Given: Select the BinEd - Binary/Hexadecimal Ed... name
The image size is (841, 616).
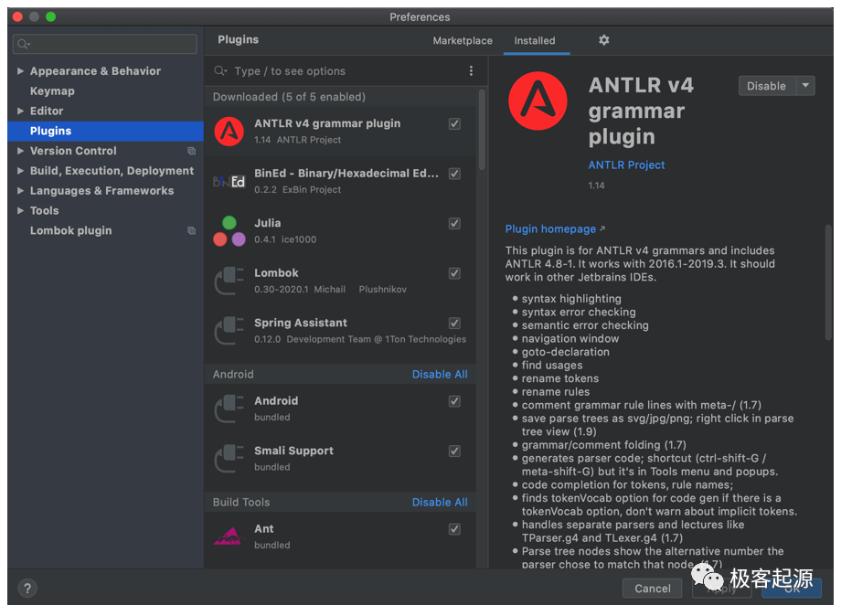Looking at the screenshot, I should click(346, 173).
